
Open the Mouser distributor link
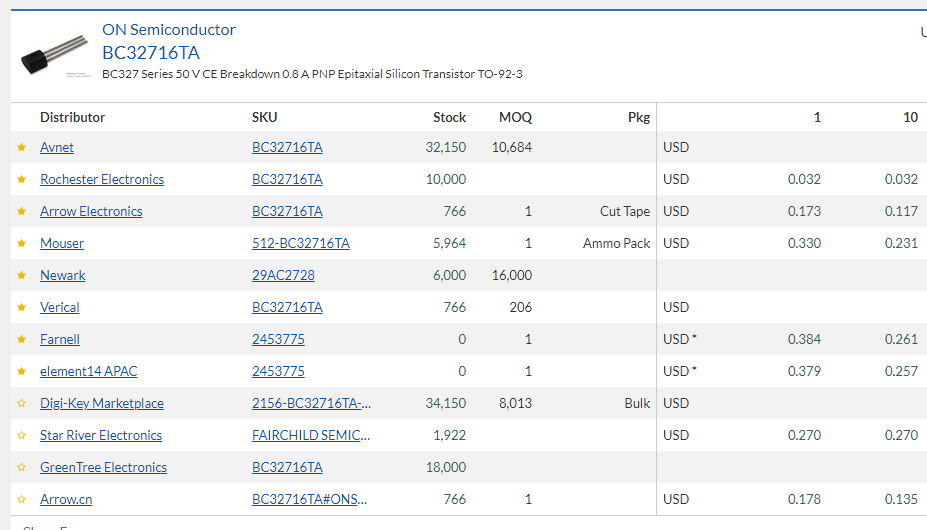click(x=62, y=243)
